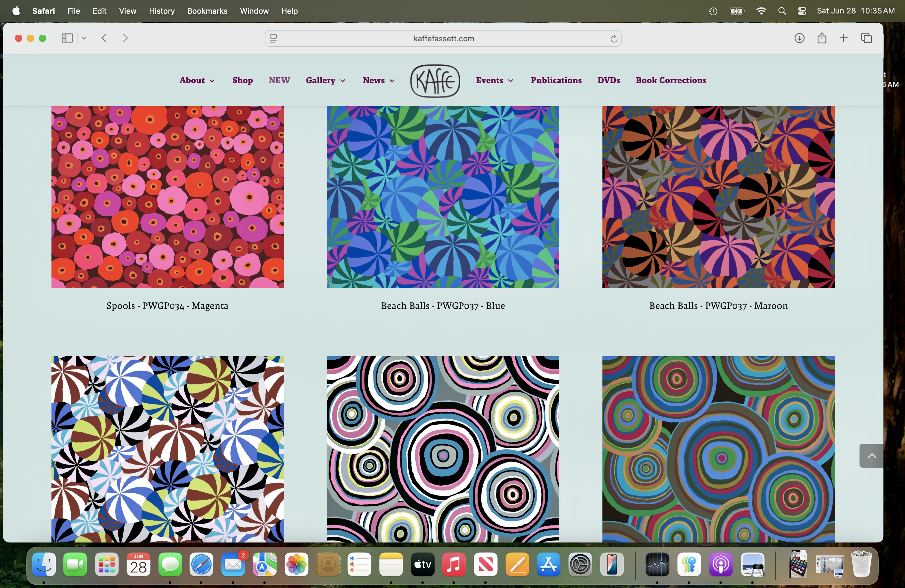Click the kaffefassett.com address bar
The height and width of the screenshot is (588, 905).
444,39
